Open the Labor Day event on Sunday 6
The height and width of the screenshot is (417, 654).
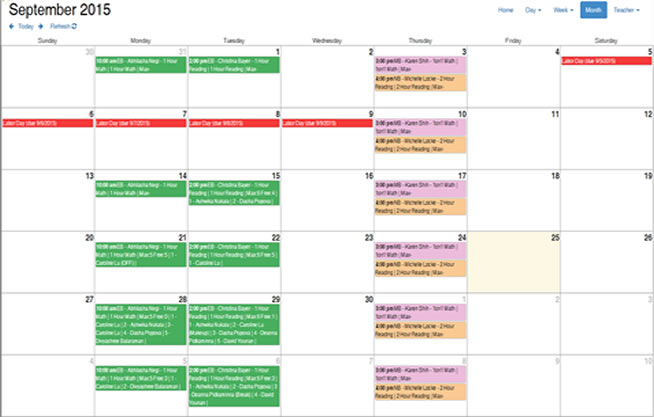[x=48, y=123]
